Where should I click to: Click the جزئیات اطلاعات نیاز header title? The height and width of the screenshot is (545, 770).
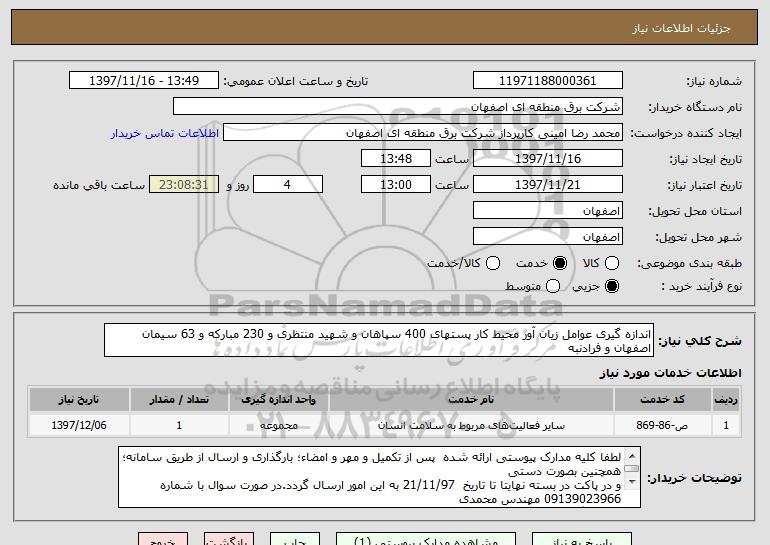coord(681,28)
